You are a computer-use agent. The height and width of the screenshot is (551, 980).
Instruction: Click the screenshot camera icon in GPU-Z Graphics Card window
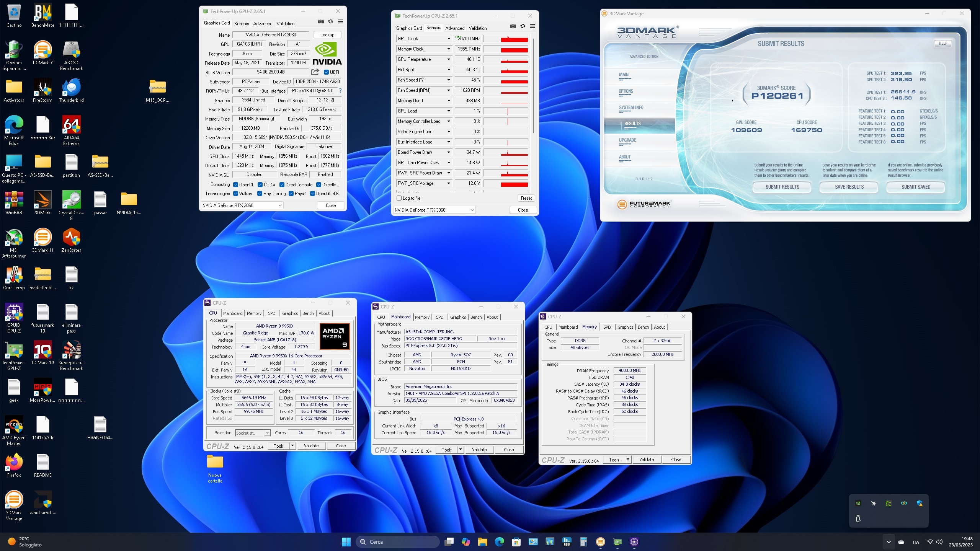tap(321, 21)
